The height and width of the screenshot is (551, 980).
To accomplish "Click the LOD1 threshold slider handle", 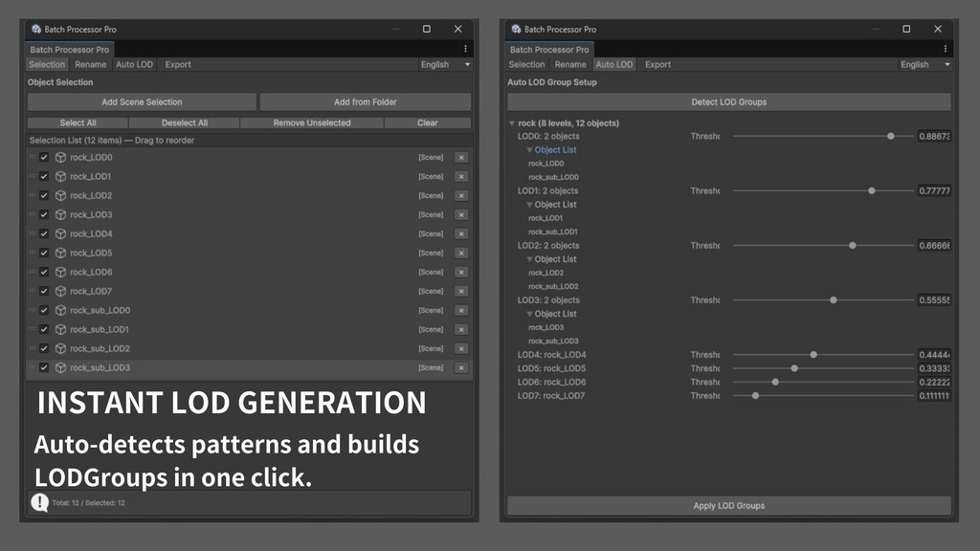I will pos(871,190).
